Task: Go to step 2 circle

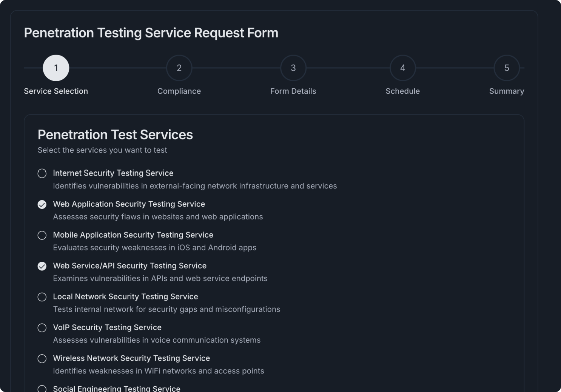Action: (179, 68)
